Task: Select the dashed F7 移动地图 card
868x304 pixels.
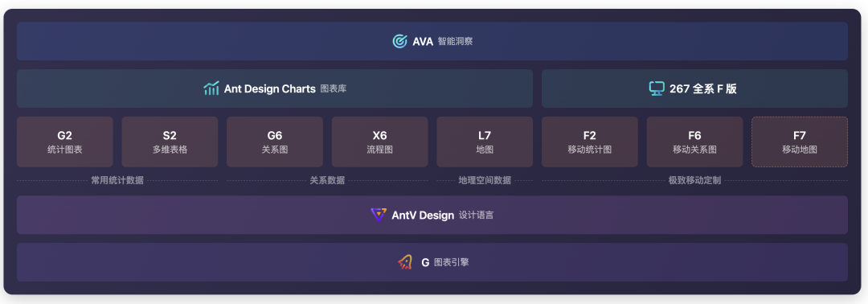Action: click(800, 142)
